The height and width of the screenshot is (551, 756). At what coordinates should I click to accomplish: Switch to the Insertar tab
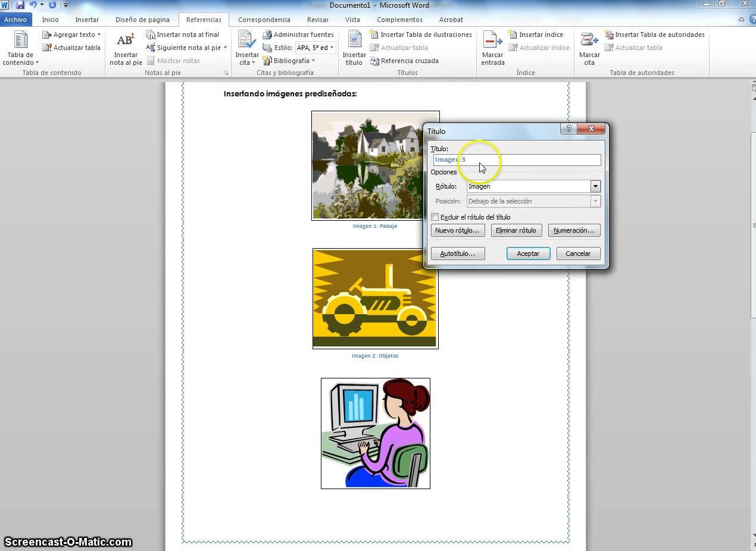[x=87, y=20]
